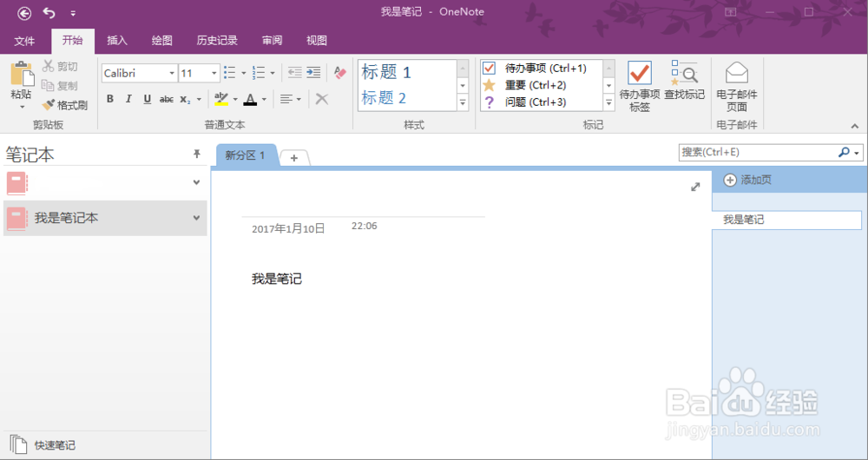
Task: Apply yellow text highlight color
Action: tap(221, 99)
